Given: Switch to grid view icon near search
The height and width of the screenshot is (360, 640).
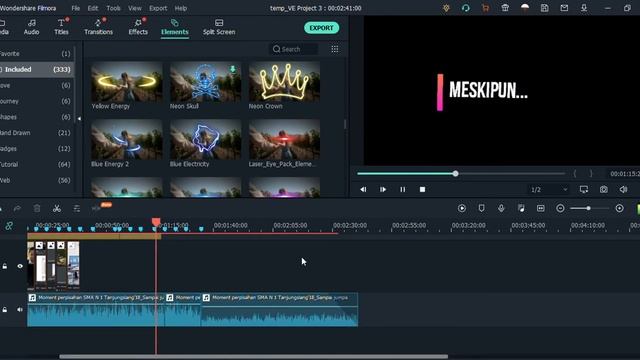Looking at the screenshot, I should pyautogui.click(x=335, y=49).
